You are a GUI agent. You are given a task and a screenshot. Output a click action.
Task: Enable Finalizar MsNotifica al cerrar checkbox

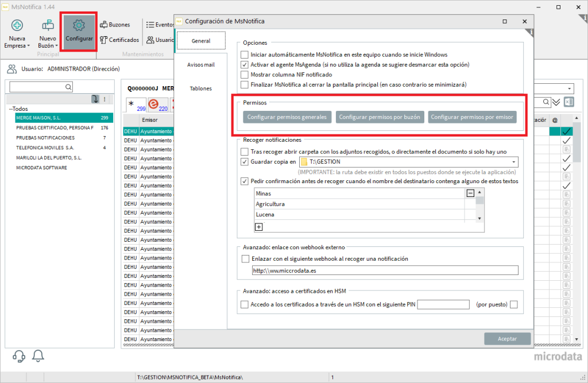coord(245,85)
